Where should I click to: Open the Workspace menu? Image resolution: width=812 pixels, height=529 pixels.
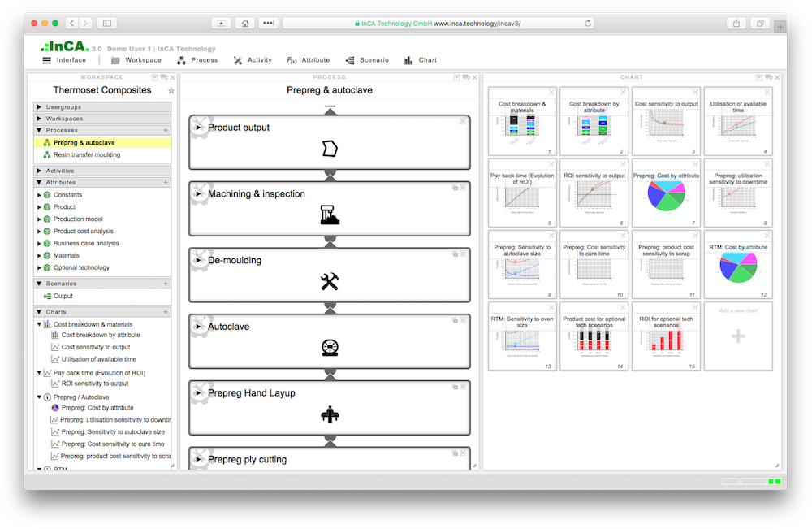pos(136,60)
